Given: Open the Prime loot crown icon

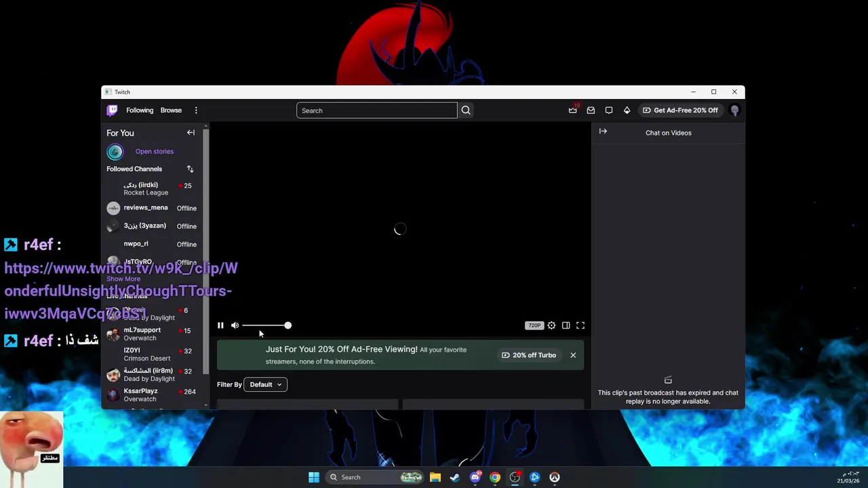Looking at the screenshot, I should 573,110.
